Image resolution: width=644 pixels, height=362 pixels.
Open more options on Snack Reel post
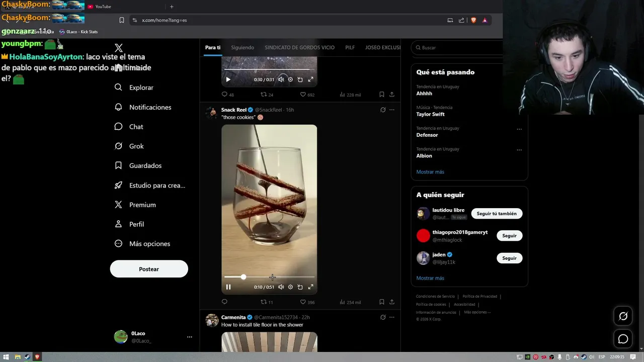392,110
